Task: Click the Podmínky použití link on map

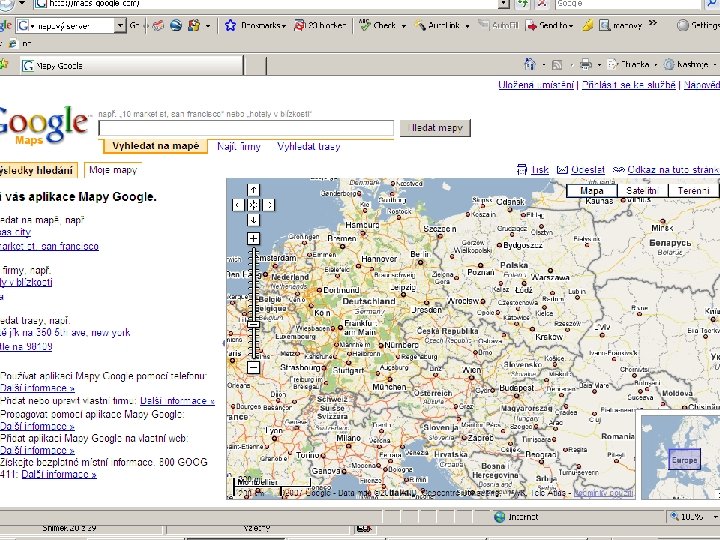Action: click(603, 493)
